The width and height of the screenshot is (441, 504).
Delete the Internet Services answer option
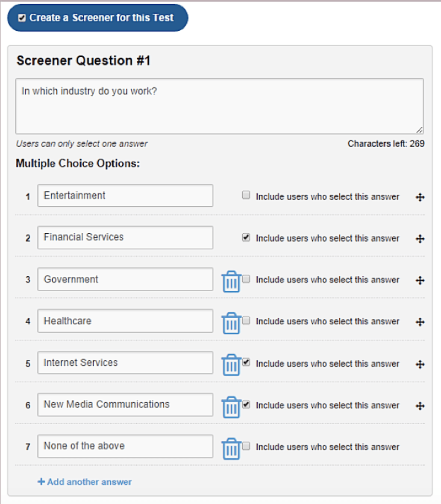pos(231,364)
